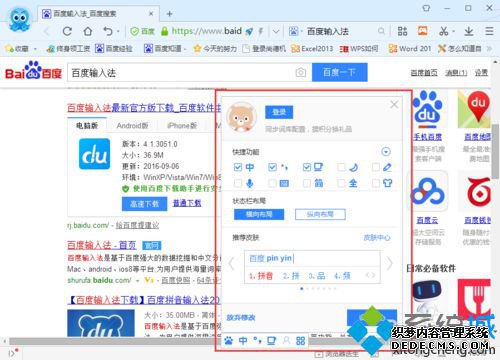The height and width of the screenshot is (360, 500).
Task: Click the blue 登录 login button
Action: [279, 112]
